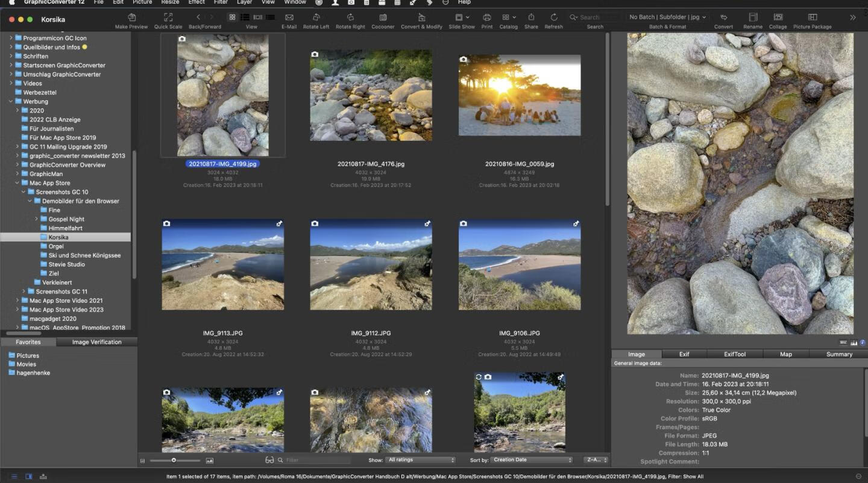868x483 pixels.
Task: Click the small thumbnail icon left of size slider
Action: tap(143, 461)
